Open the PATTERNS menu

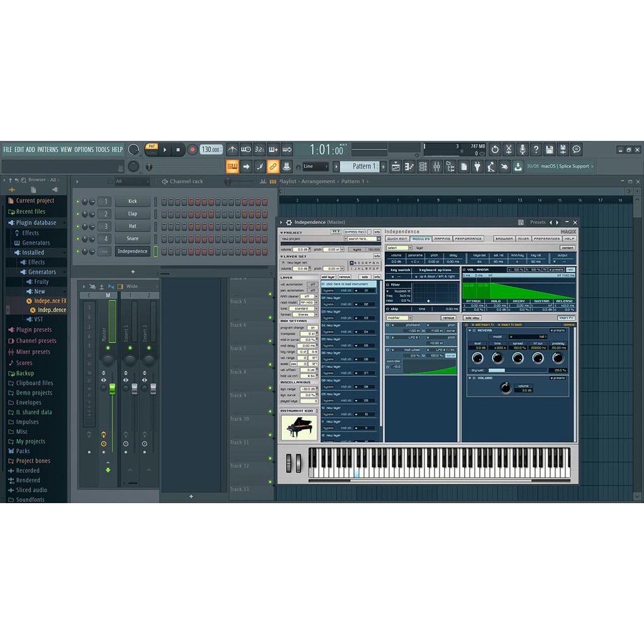point(48,150)
